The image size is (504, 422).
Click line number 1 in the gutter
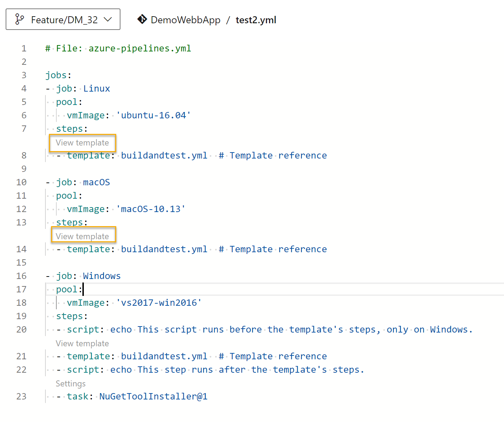pyautogui.click(x=24, y=48)
